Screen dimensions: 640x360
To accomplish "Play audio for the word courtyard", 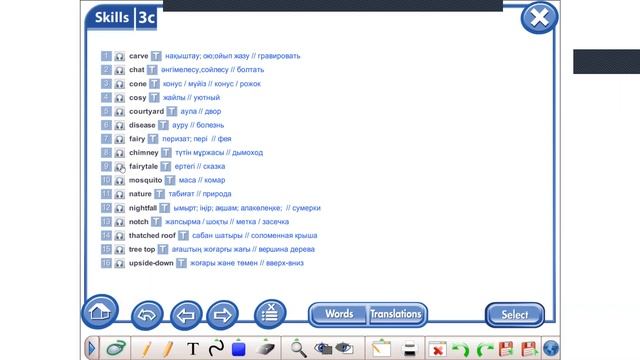I will coord(119,111).
